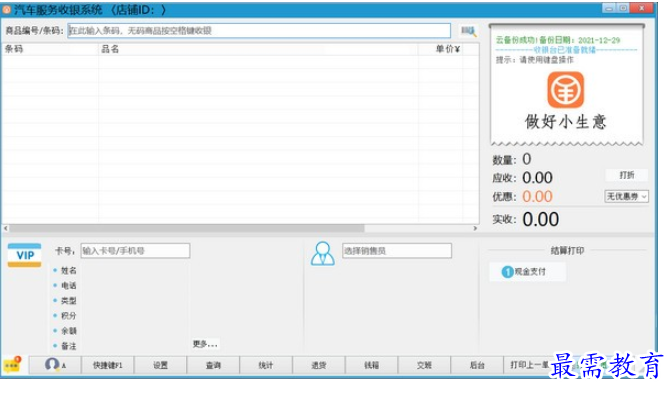The width and height of the screenshot is (672, 397).
Task: Click the 打印上一单 reprint button
Action: (x=528, y=365)
